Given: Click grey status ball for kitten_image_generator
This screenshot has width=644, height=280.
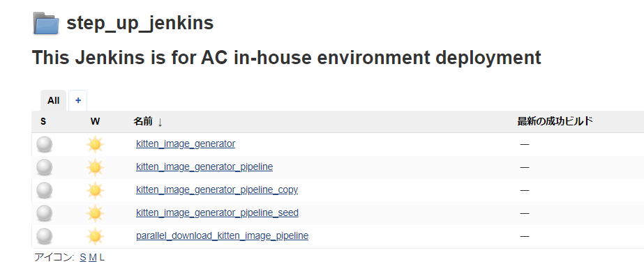Looking at the screenshot, I should pos(45,144).
